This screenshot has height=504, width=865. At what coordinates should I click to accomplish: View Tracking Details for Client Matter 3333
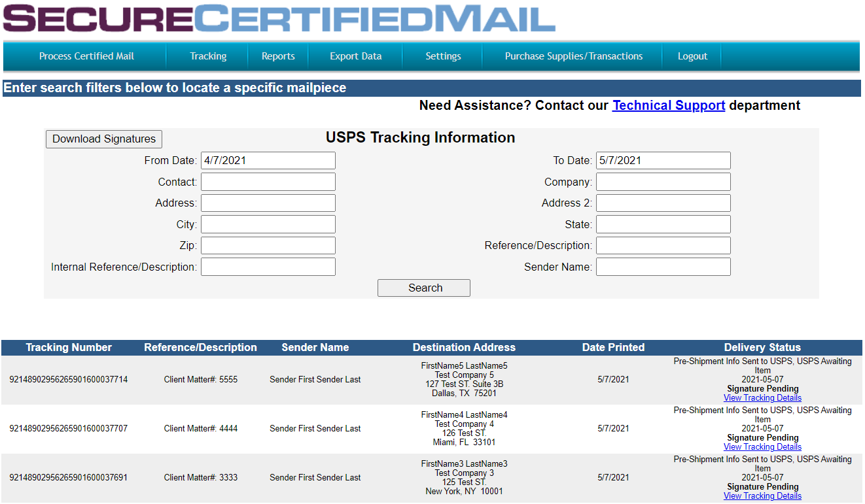pyautogui.click(x=762, y=496)
